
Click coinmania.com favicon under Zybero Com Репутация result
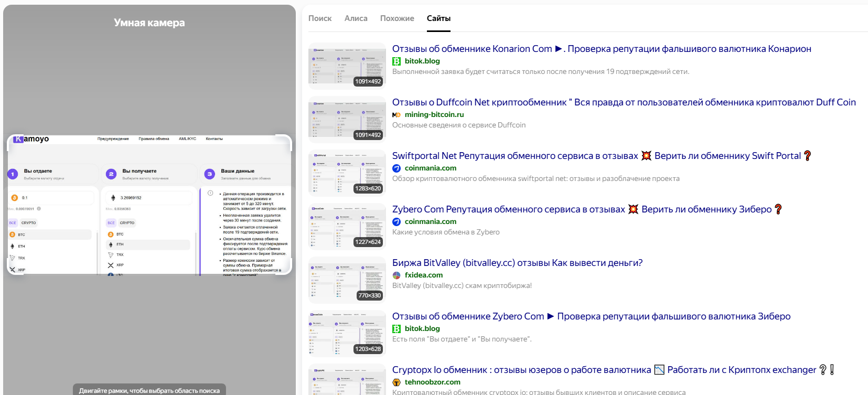tap(397, 222)
